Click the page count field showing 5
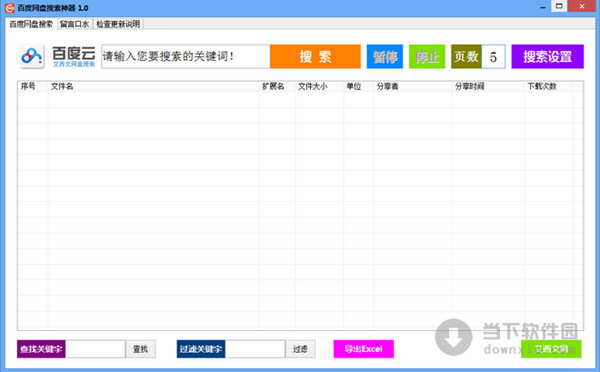600x372 pixels. (x=493, y=57)
